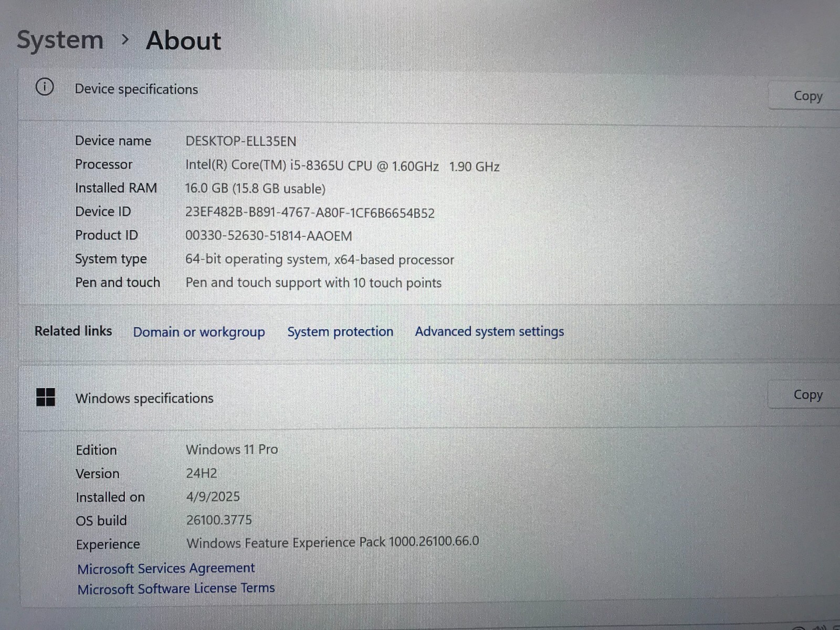Image resolution: width=840 pixels, height=630 pixels.
Task: Go back to System in breadcrumb
Action: [60, 40]
